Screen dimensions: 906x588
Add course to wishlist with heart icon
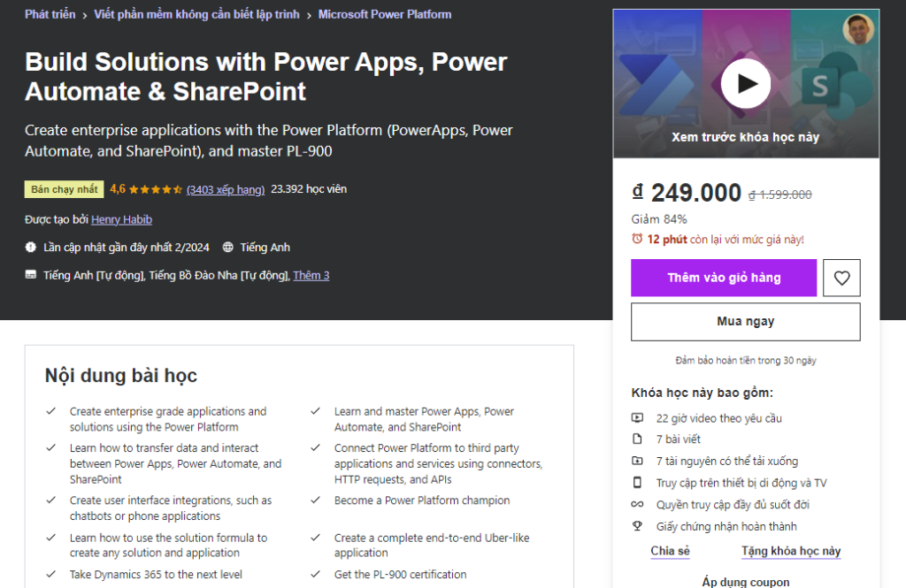(x=841, y=278)
